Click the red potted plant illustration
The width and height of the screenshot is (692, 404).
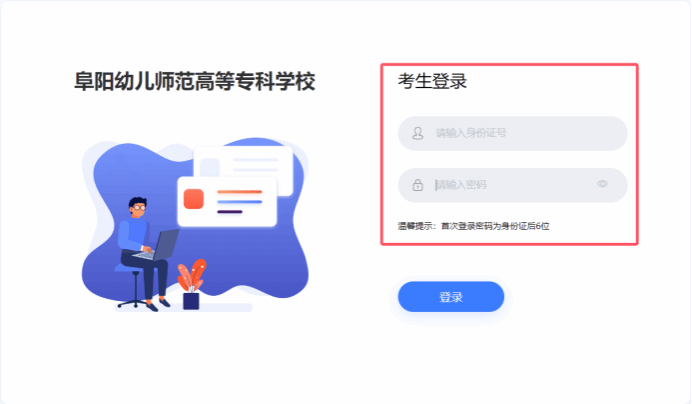click(191, 284)
